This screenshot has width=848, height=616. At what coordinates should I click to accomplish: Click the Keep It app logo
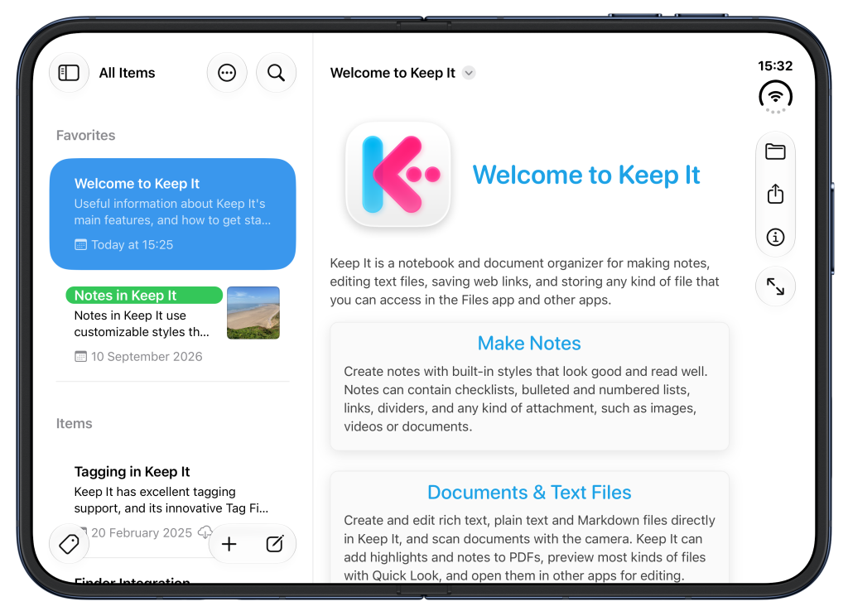(398, 174)
